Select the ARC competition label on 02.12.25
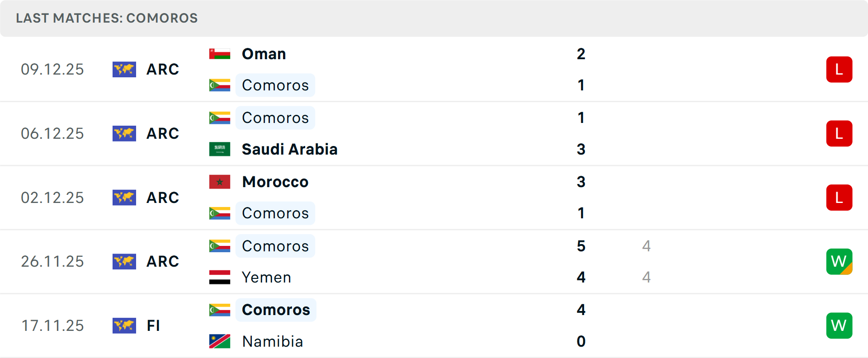 click(163, 198)
